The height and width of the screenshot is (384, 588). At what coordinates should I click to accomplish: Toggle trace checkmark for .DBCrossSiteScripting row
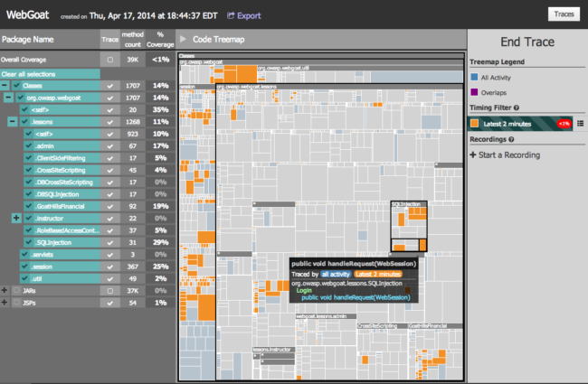tap(109, 183)
